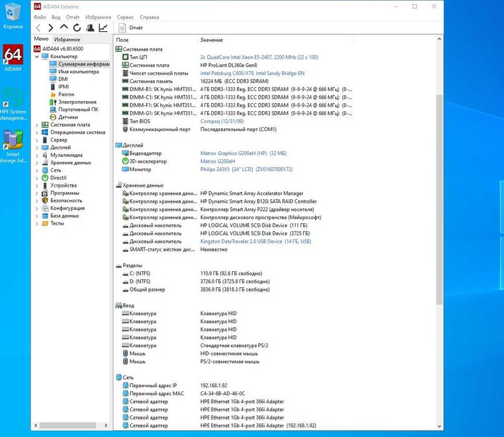Click the report pane scroll-down arrow
This screenshot has height=437, width=504.
pos(439,426)
